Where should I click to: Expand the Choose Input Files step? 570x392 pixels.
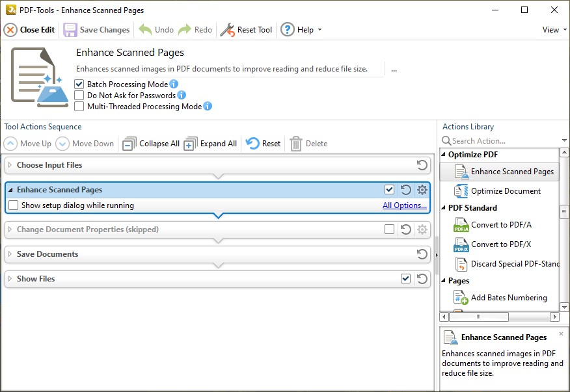point(10,165)
